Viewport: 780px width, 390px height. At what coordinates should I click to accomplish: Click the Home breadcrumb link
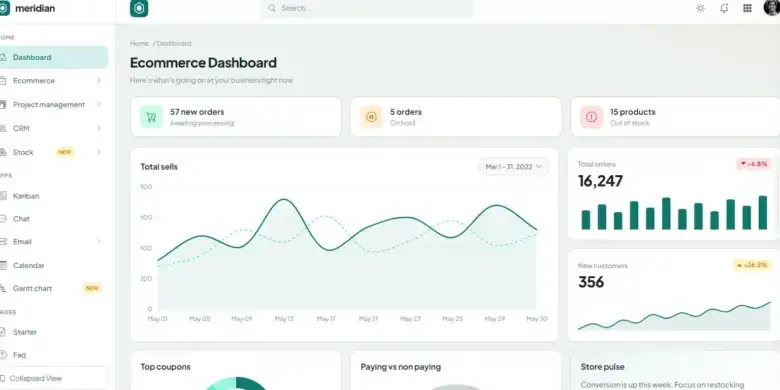[139, 43]
